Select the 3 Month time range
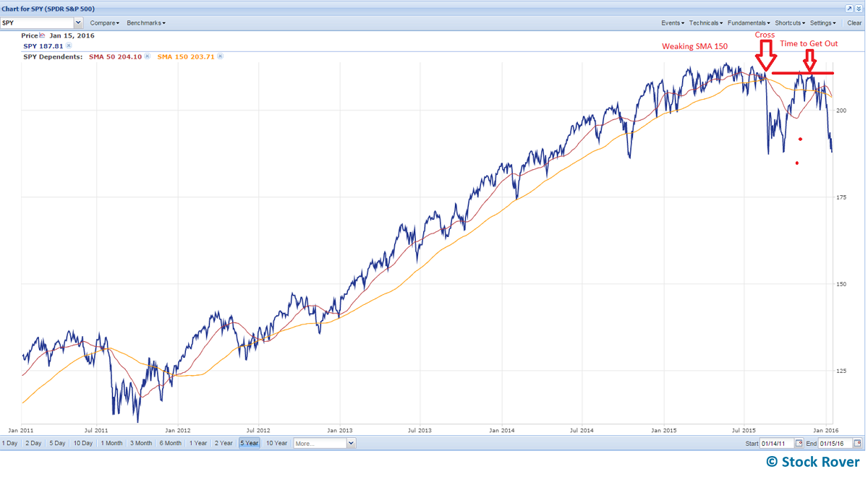The image size is (868, 477). (141, 443)
